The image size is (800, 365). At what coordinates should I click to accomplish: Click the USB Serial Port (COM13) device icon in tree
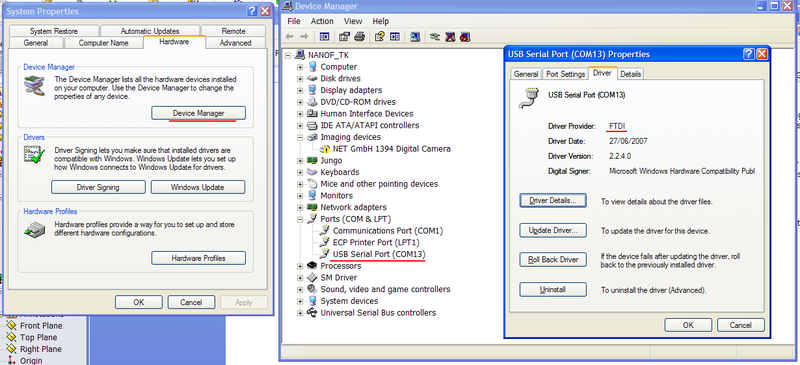(324, 254)
